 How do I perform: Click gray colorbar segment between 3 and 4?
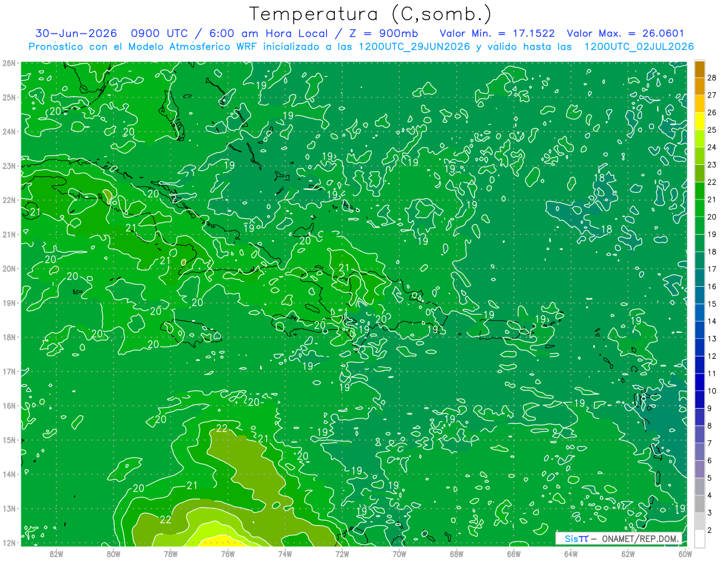699,504
